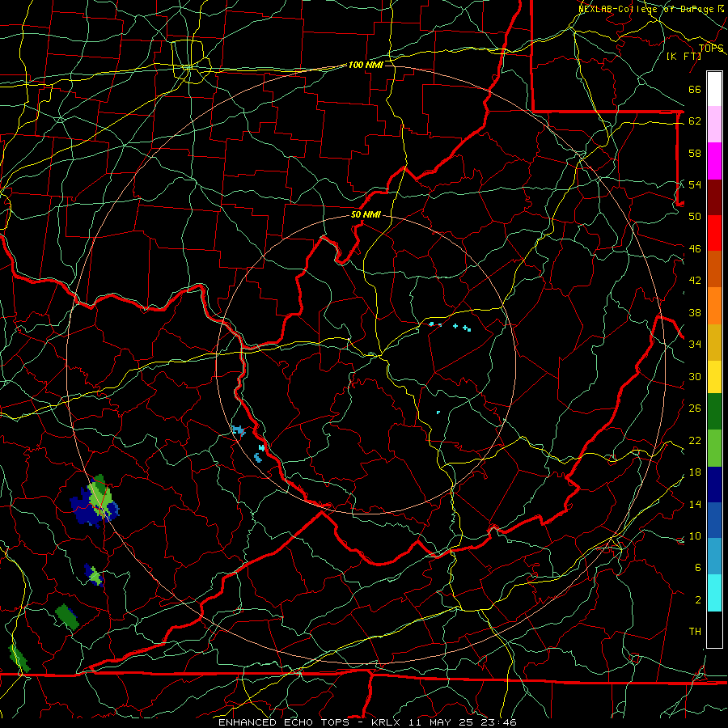This screenshot has height=728, width=728.
Task: Click the gold segment of the legend
Action: (x=714, y=342)
